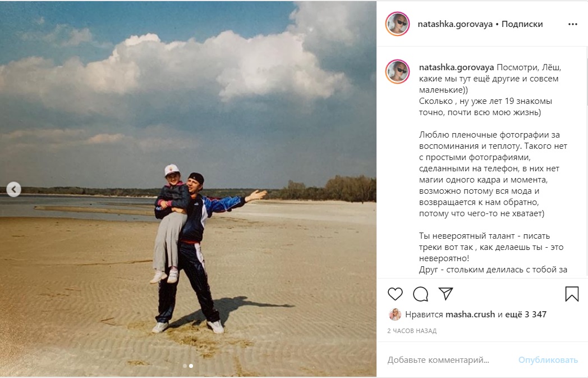This screenshot has height=378, width=588.
Task: Open natashka.gorovaya profile from the header username
Action: point(455,24)
